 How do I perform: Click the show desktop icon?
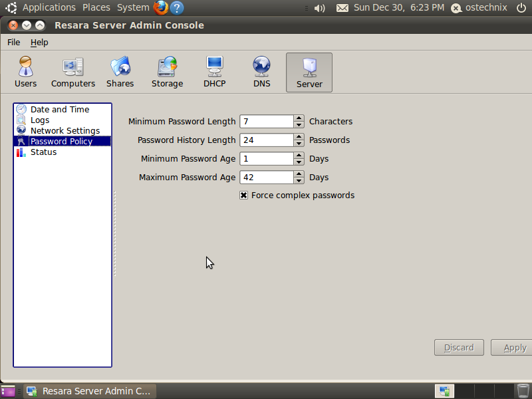8,391
